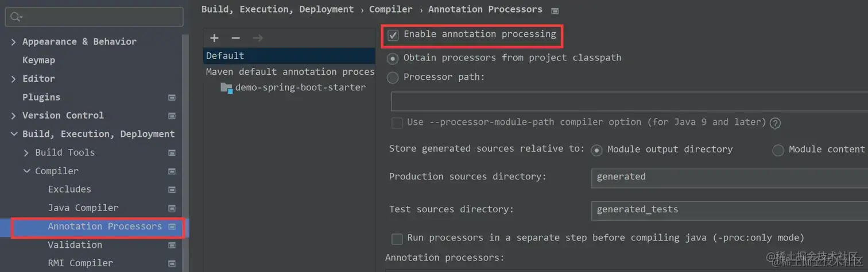Choose Module output directory radio button
The width and height of the screenshot is (868, 272).
tap(597, 150)
